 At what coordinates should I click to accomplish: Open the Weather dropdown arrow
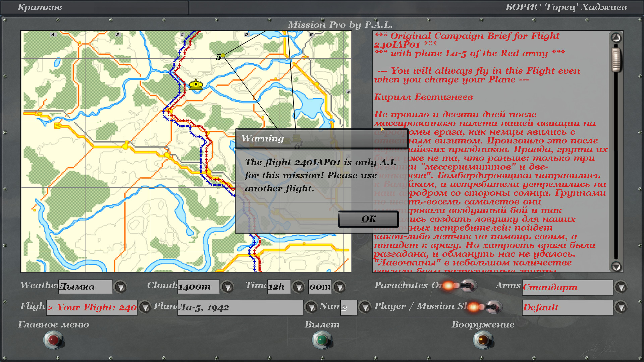(x=120, y=287)
